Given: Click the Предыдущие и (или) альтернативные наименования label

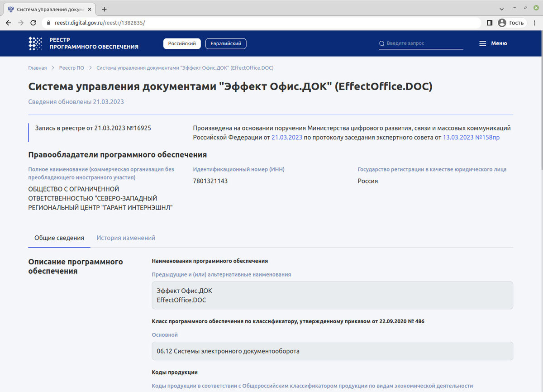Looking at the screenshot, I should (221, 275).
